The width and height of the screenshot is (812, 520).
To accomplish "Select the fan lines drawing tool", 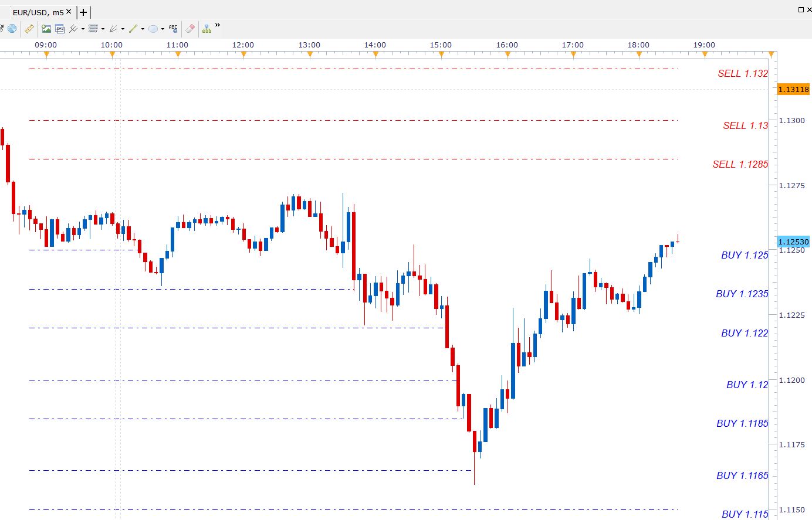I will 113,28.
